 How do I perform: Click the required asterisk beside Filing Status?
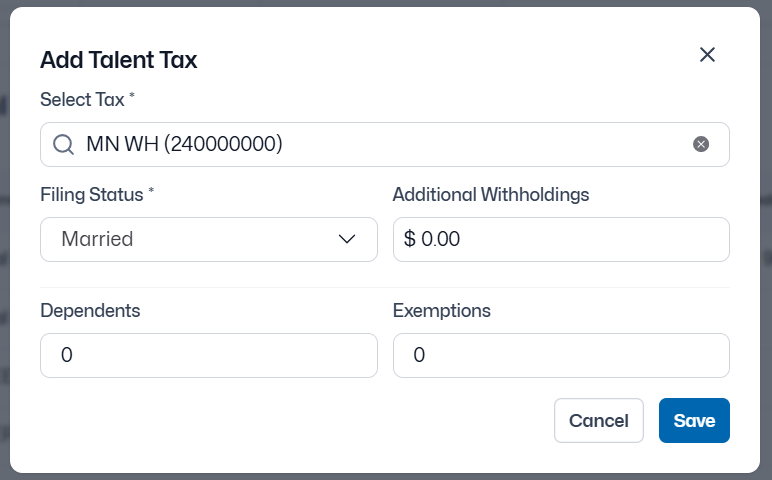[x=151, y=192]
